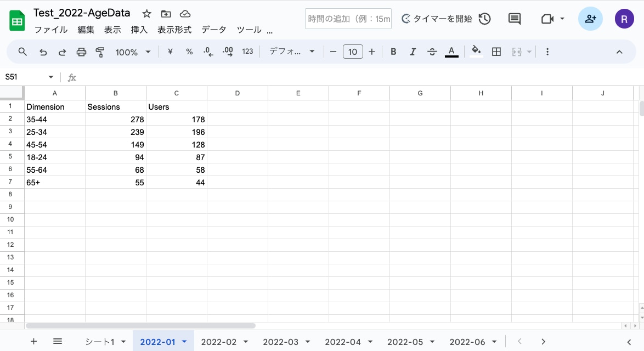
Task: Open the zoom 100% dropdown
Action: 133,52
